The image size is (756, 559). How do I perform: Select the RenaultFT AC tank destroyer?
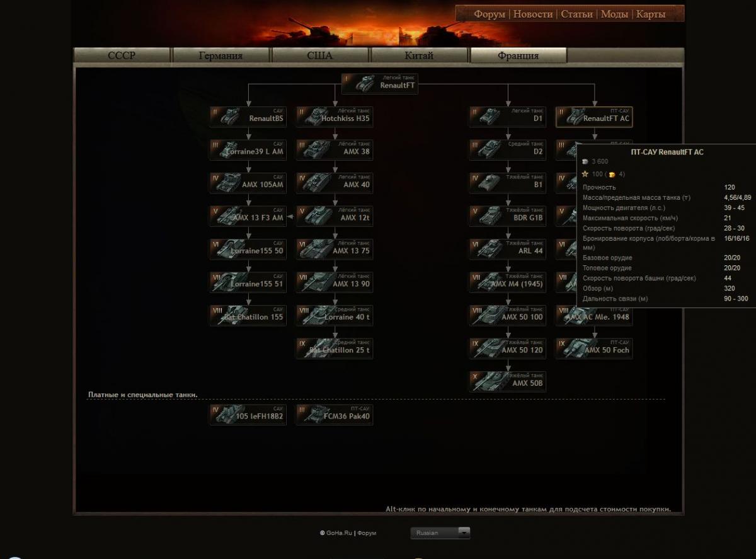tap(594, 117)
